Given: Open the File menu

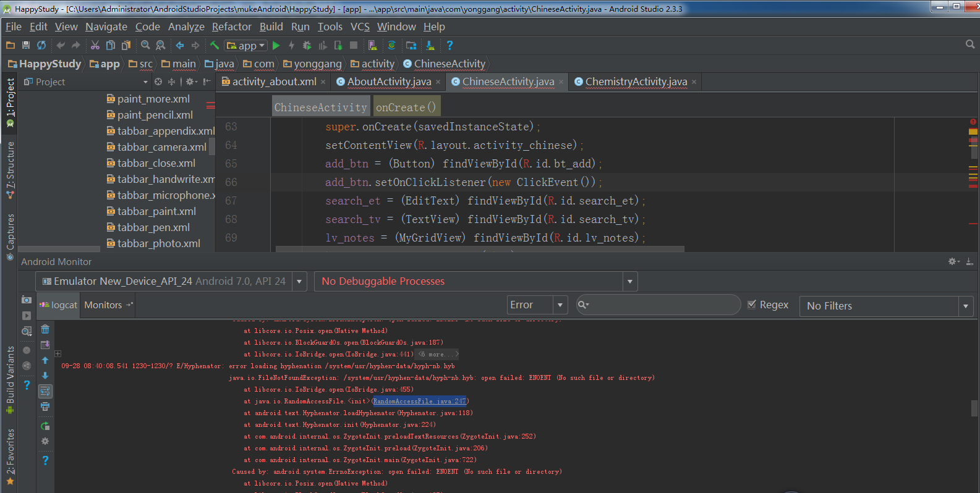Looking at the screenshot, I should tap(13, 27).
